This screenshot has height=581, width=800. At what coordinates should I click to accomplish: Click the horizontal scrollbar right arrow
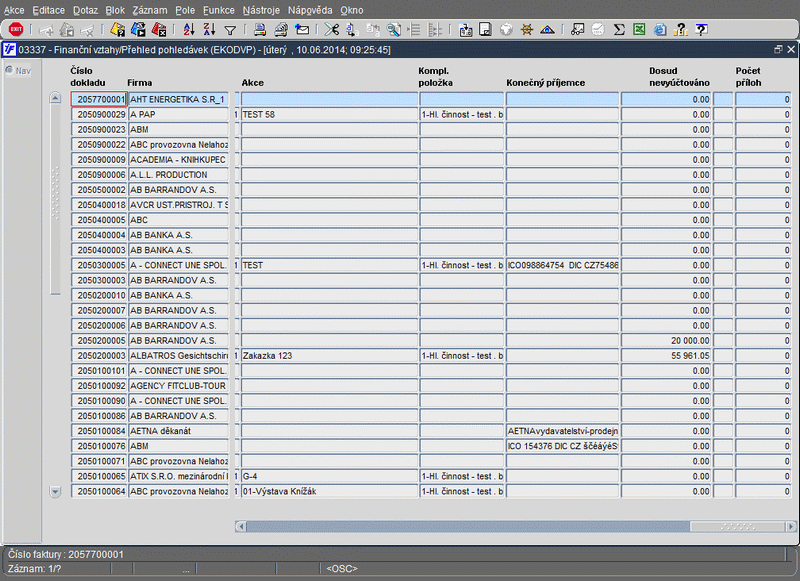click(x=791, y=526)
